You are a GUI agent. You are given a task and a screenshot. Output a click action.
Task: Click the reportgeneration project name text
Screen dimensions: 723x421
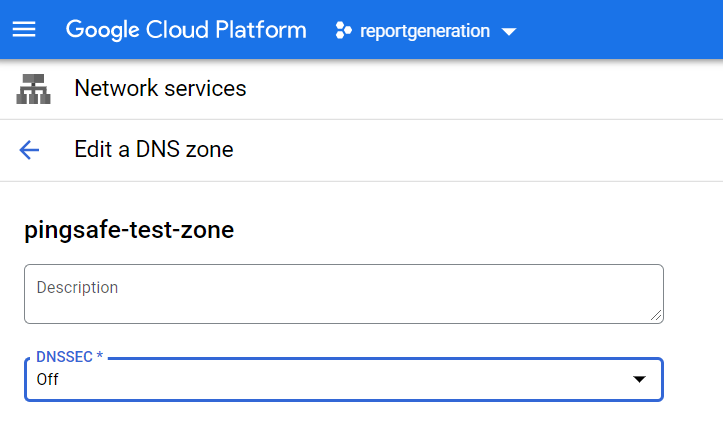click(426, 31)
